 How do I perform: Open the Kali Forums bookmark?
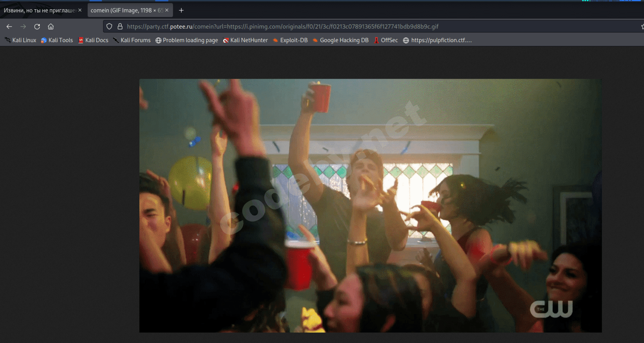pyautogui.click(x=132, y=40)
